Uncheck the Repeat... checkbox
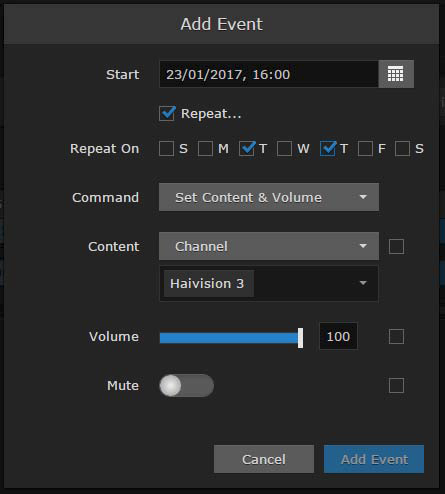This screenshot has width=445, height=494. [x=167, y=114]
